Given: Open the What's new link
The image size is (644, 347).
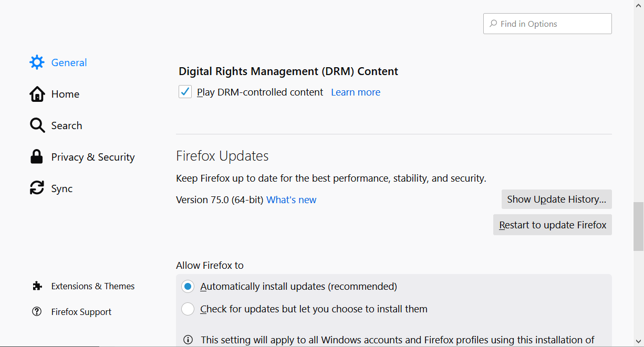Looking at the screenshot, I should click(x=292, y=200).
